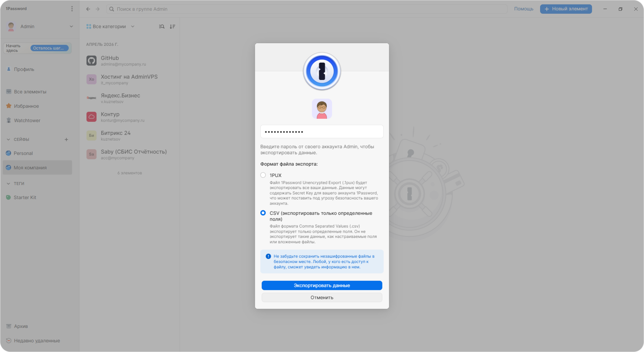Viewport: 644px width, 352px height.
Task: Click the GitHub item icon
Action: pos(92,60)
